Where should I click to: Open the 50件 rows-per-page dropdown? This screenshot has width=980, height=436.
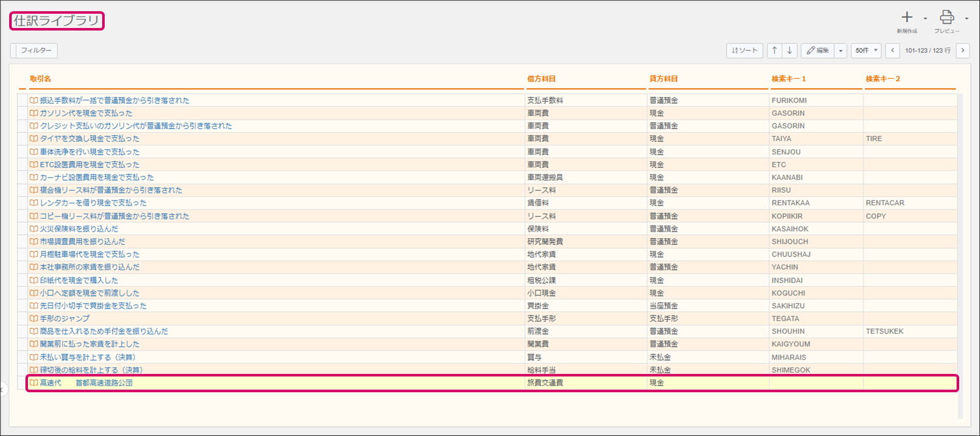coord(866,50)
